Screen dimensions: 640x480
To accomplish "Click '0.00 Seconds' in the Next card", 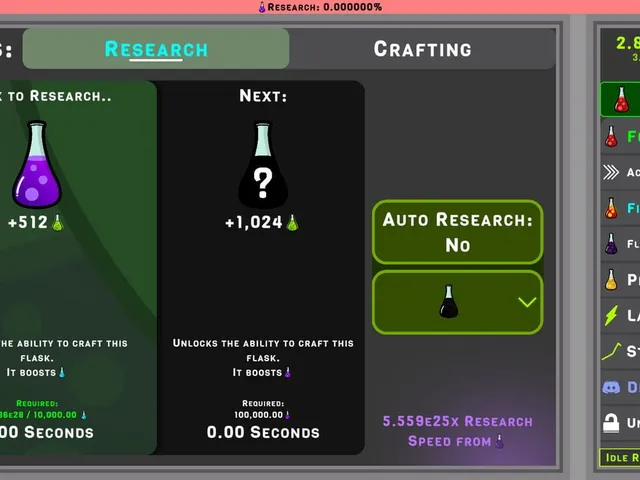I will click(263, 432).
